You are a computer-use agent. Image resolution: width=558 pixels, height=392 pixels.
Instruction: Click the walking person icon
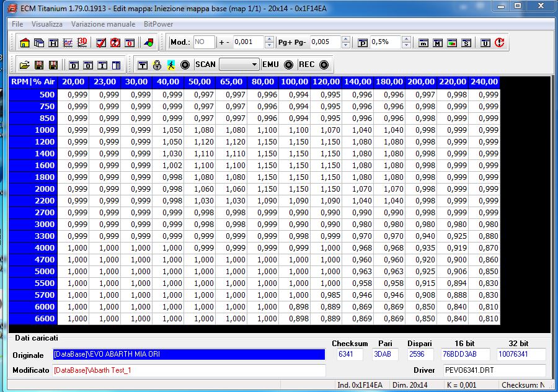[171, 65]
